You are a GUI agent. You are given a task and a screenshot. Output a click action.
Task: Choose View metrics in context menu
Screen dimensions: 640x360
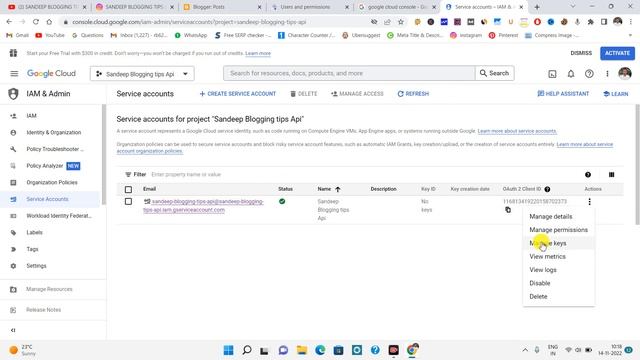[558, 256]
